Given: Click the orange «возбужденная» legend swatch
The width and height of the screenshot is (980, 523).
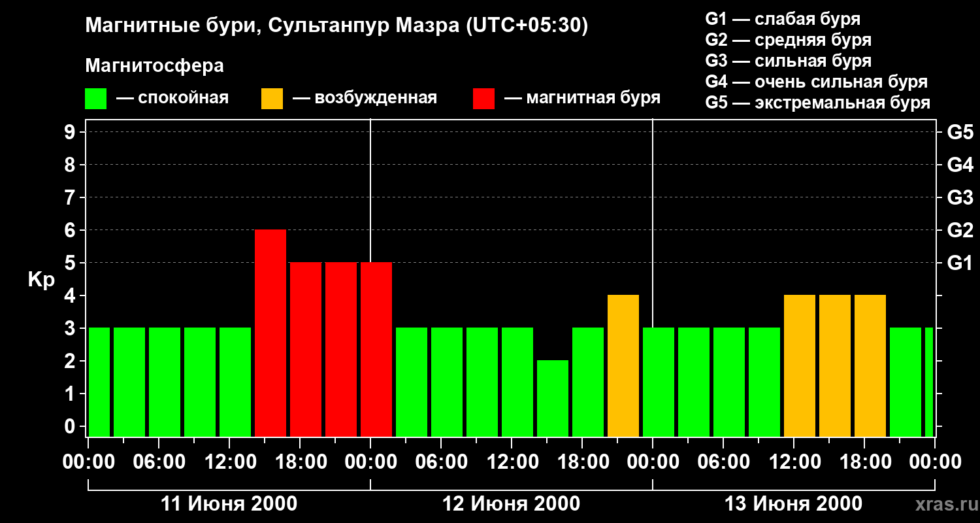Looking at the screenshot, I should [x=272, y=99].
